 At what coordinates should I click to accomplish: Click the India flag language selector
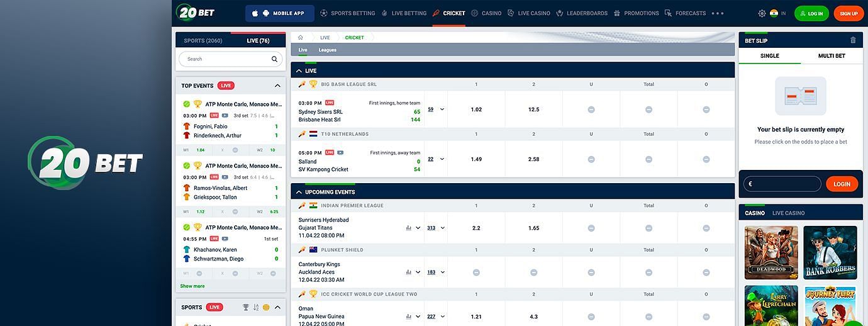click(x=774, y=13)
